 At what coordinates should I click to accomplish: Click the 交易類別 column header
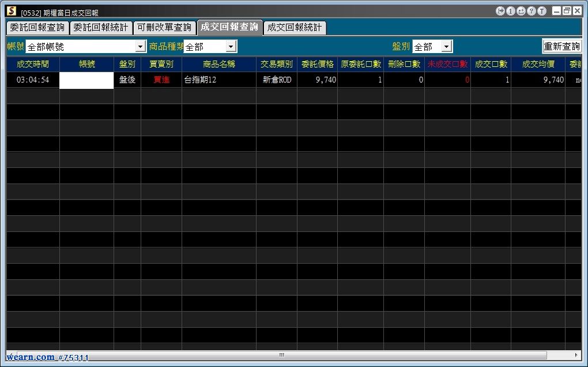[277, 64]
